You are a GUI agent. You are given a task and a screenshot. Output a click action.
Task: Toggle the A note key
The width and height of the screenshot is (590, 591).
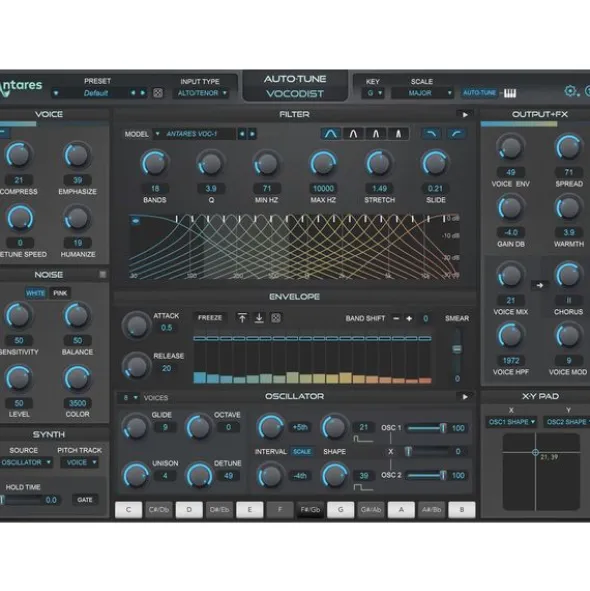(x=401, y=510)
